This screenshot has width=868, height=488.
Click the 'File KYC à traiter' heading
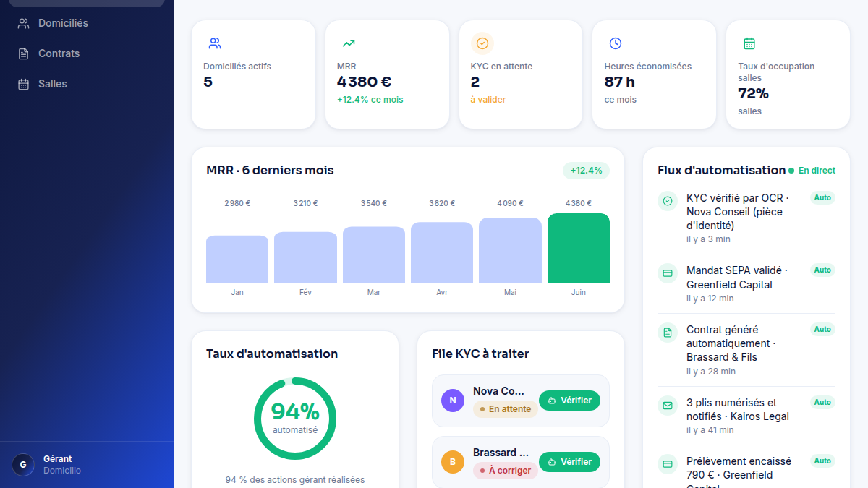(481, 354)
